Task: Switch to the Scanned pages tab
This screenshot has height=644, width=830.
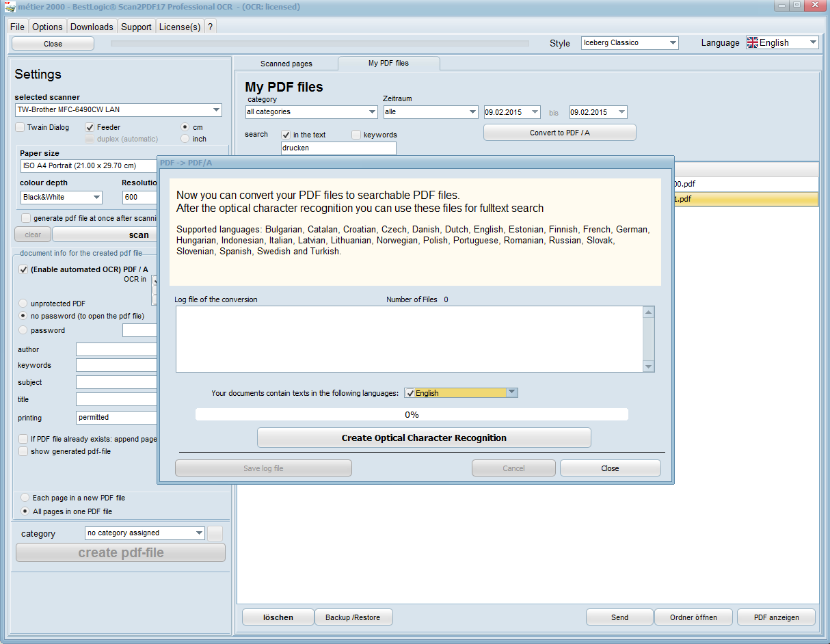Action: tap(286, 64)
